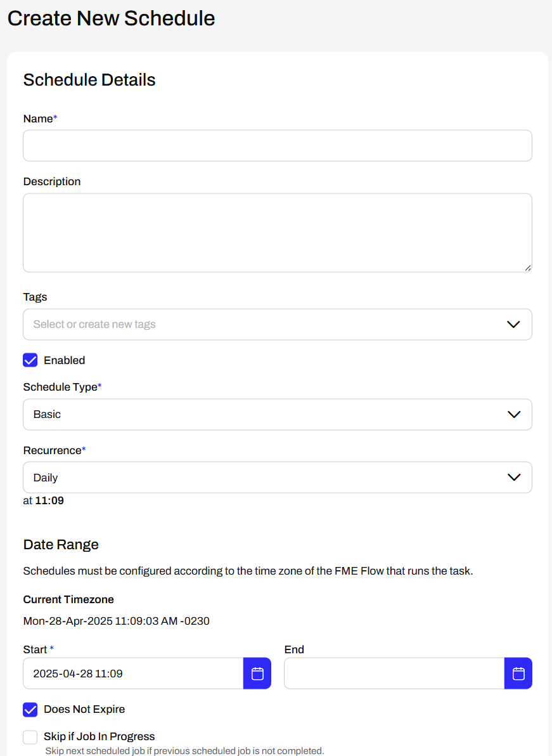Open the End date calendar picker
Screen dimensions: 552x756
click(x=518, y=673)
